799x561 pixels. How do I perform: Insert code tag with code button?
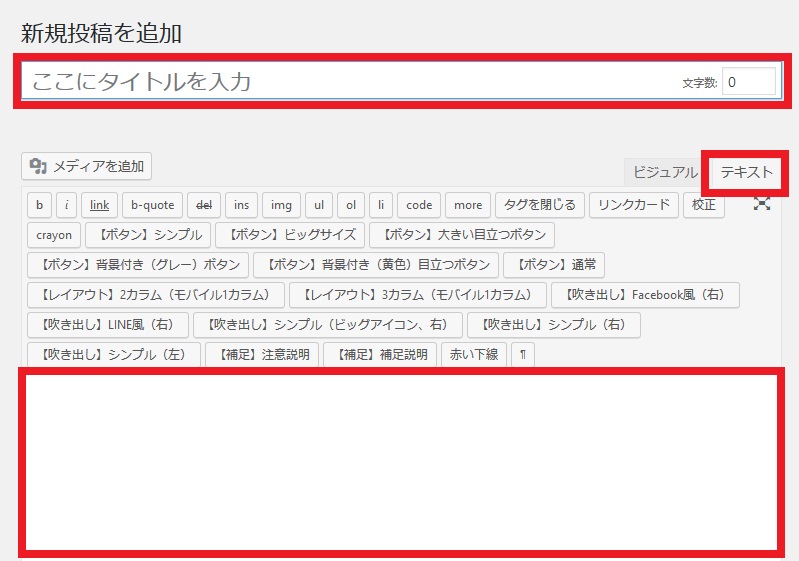tap(419, 205)
